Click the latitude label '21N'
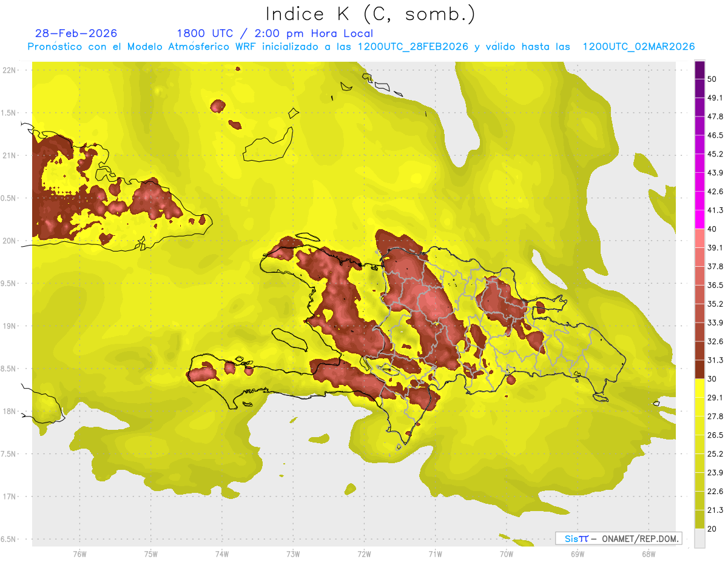The width and height of the screenshot is (728, 562). tap(10, 156)
